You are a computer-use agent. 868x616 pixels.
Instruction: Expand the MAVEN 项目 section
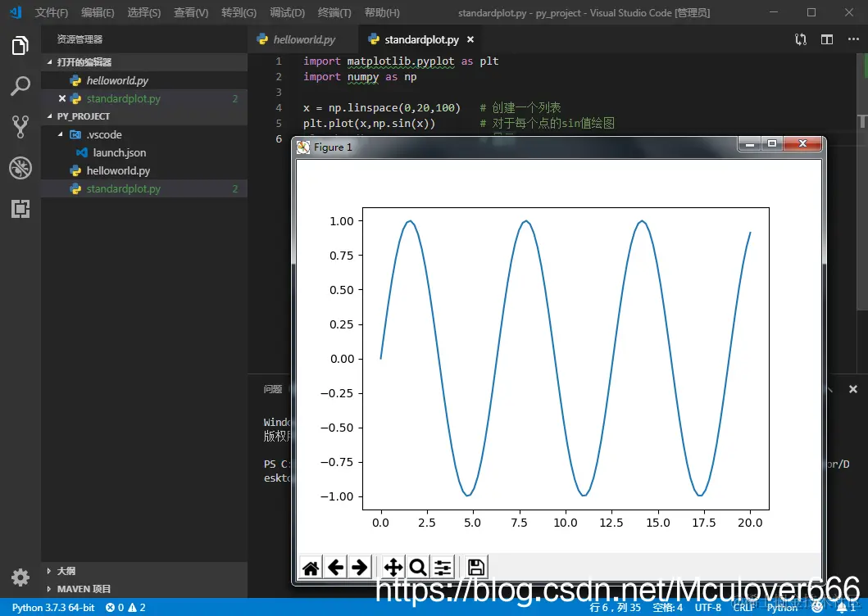pyautogui.click(x=49, y=589)
